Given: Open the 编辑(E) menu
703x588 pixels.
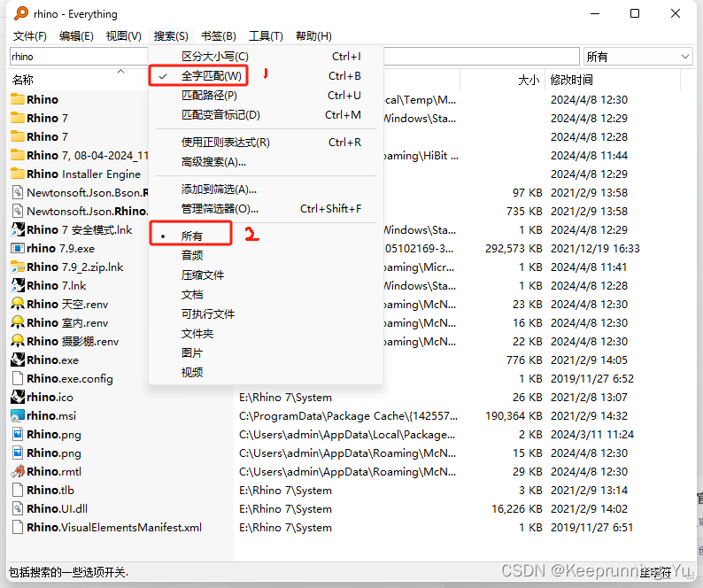Looking at the screenshot, I should [x=76, y=36].
